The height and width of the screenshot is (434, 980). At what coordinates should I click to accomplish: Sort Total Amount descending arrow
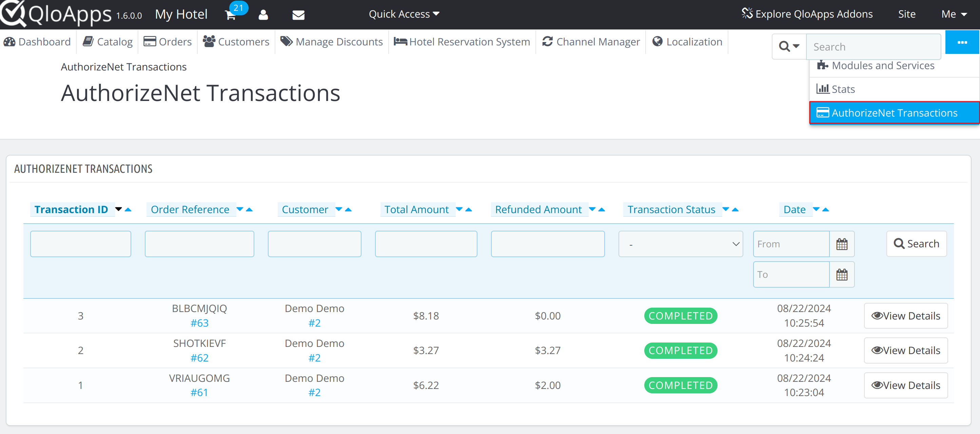(x=459, y=209)
